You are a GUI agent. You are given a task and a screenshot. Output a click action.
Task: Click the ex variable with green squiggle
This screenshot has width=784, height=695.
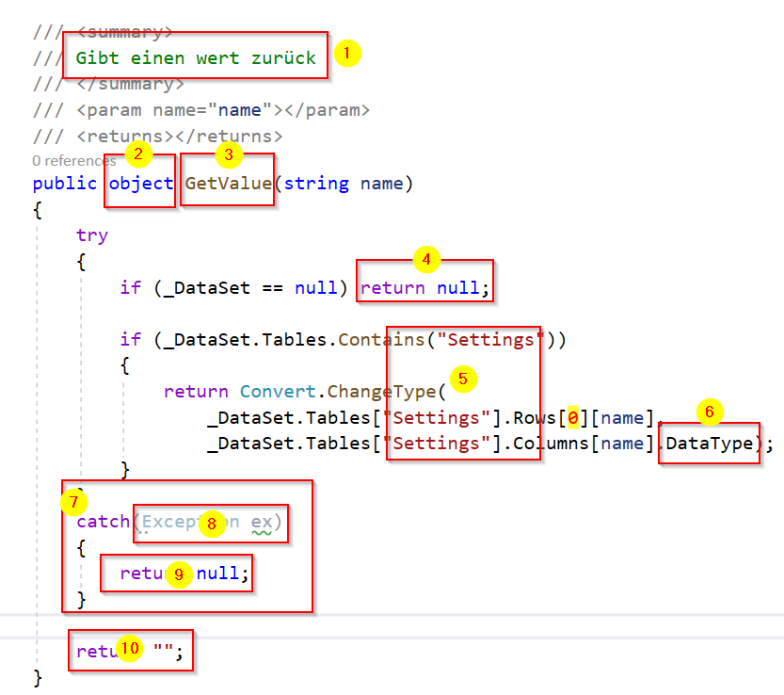click(x=261, y=522)
